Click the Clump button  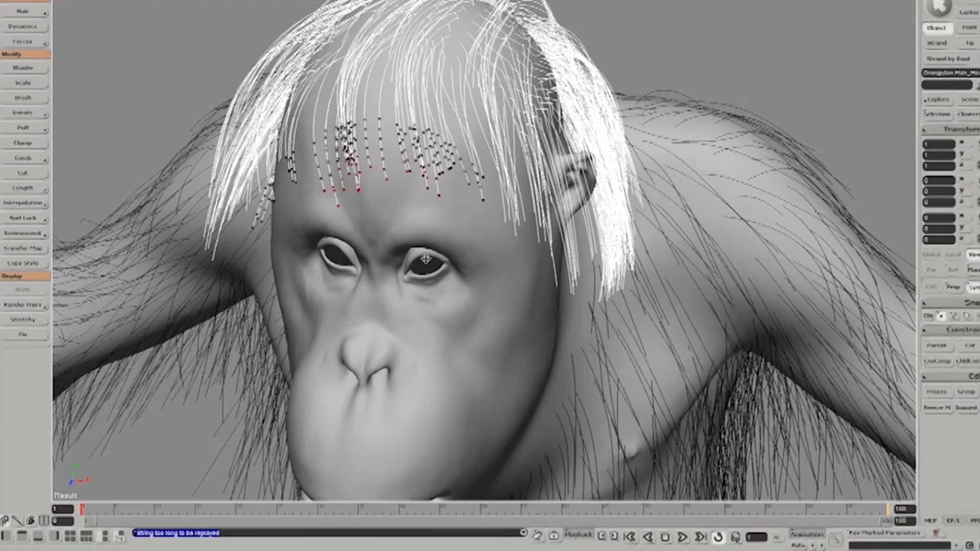tap(24, 143)
